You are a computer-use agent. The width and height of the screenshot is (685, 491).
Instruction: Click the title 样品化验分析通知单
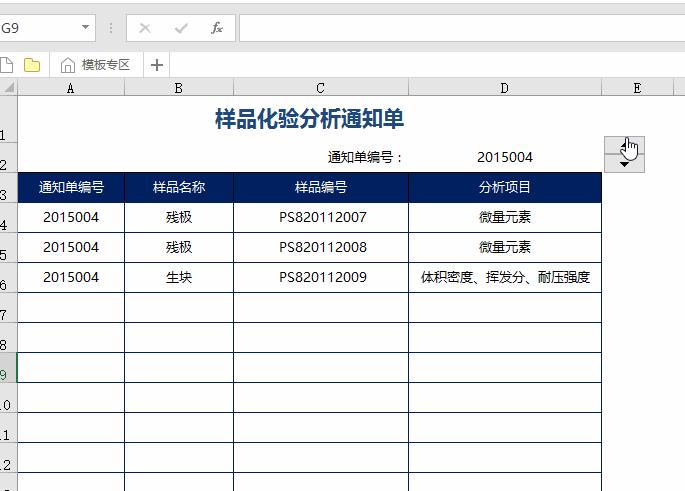click(x=309, y=119)
